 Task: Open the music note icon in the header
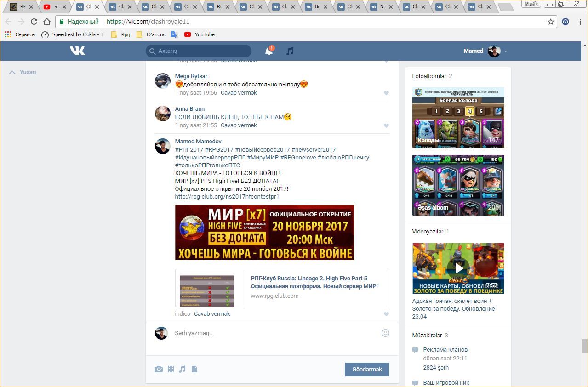point(290,51)
